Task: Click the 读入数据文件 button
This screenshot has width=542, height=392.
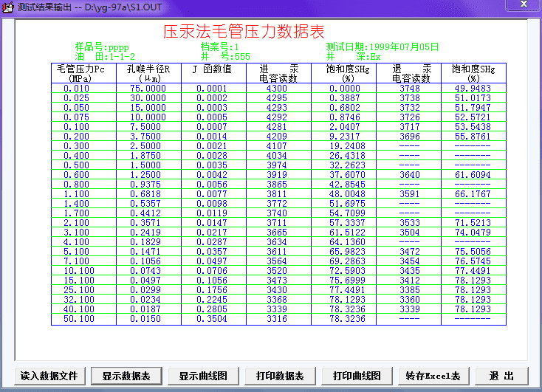Action: click(49, 376)
